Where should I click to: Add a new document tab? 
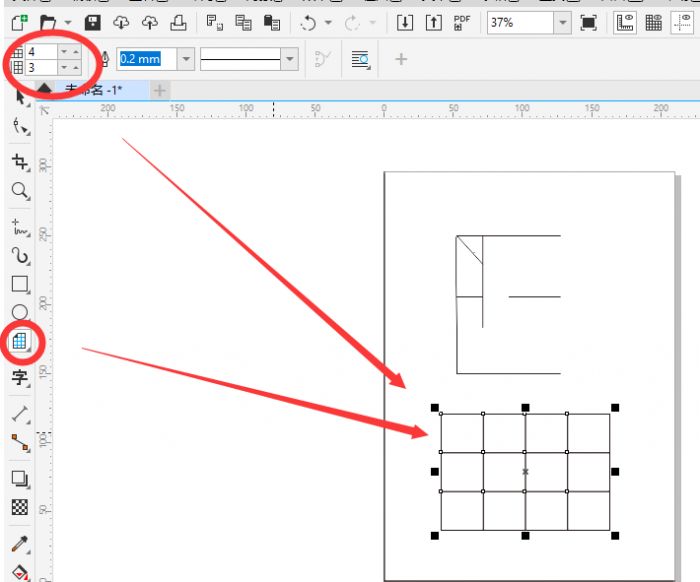coord(159,91)
